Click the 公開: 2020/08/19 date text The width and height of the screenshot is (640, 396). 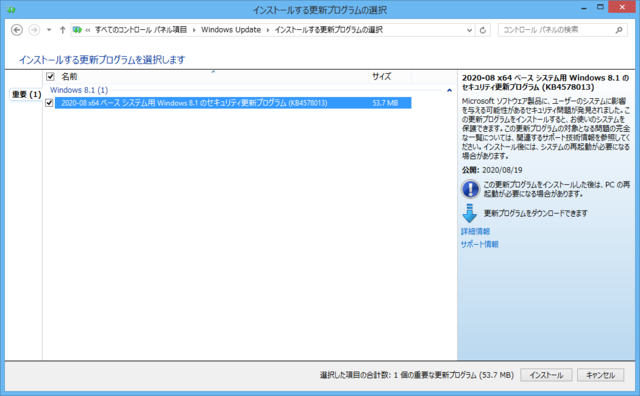[x=492, y=170]
